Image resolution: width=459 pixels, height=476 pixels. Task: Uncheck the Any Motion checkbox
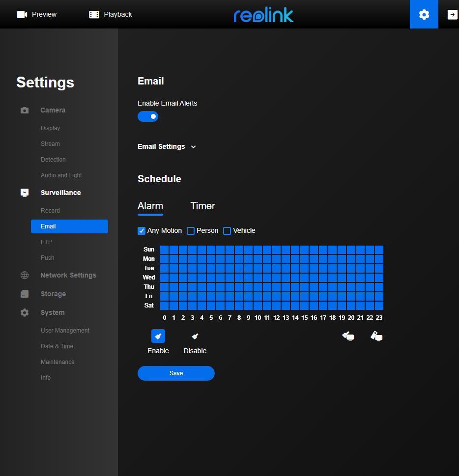[142, 231]
